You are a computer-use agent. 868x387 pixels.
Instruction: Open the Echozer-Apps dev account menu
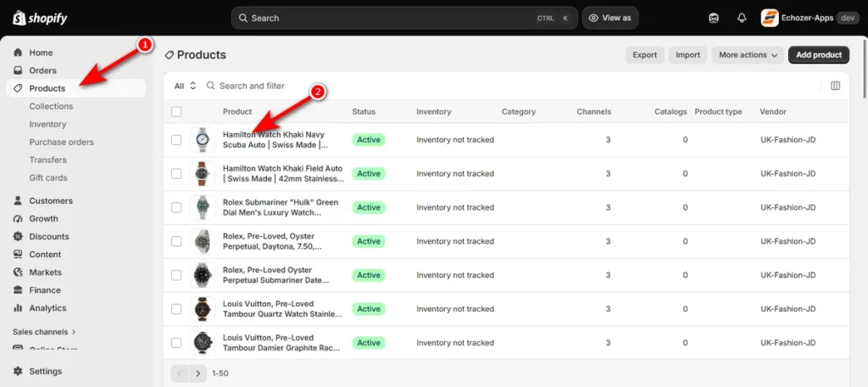click(810, 18)
